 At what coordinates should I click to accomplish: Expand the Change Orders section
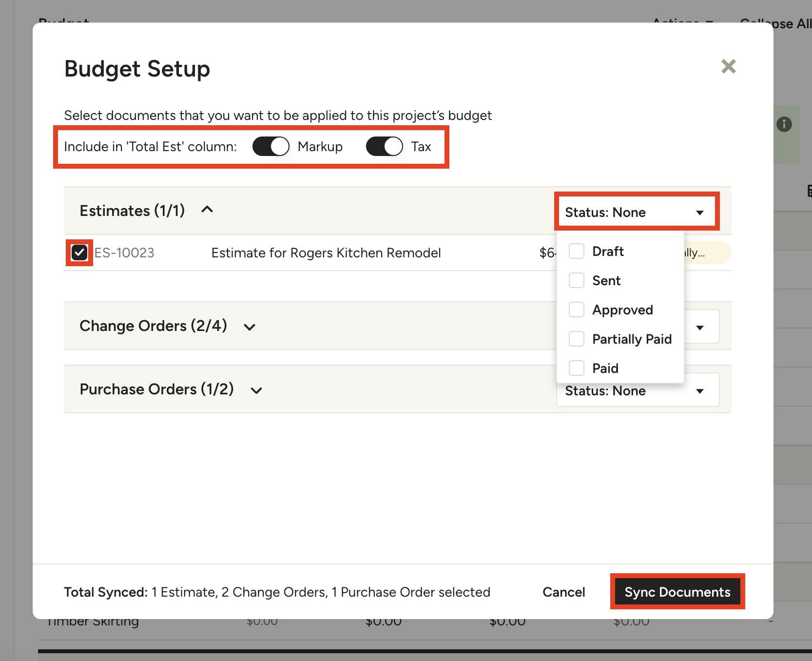[x=250, y=327]
